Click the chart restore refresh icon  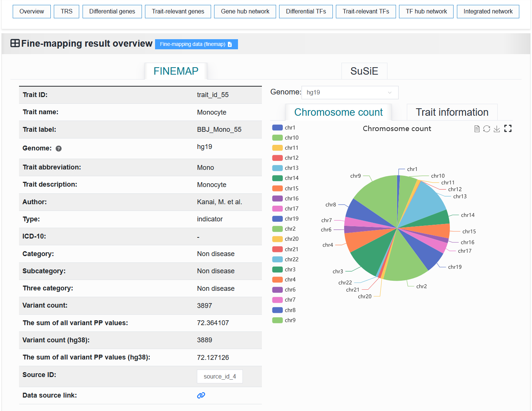click(x=486, y=129)
